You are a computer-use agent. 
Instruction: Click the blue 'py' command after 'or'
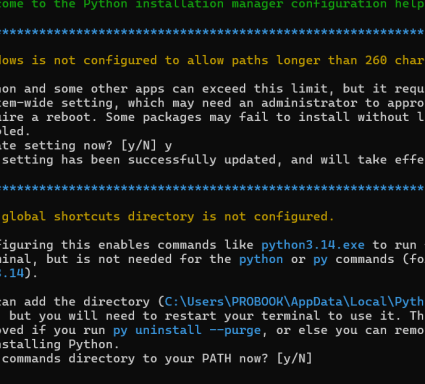click(x=320, y=260)
